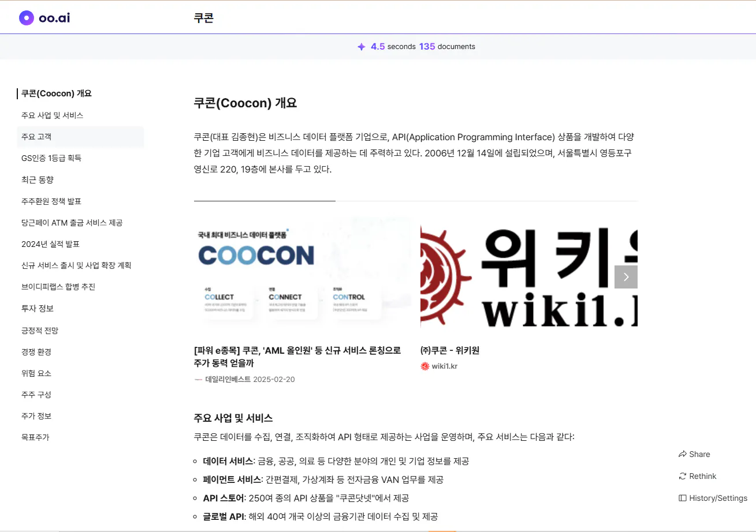Jump to 투자 정보 section
The width and height of the screenshot is (756, 532).
coord(38,309)
